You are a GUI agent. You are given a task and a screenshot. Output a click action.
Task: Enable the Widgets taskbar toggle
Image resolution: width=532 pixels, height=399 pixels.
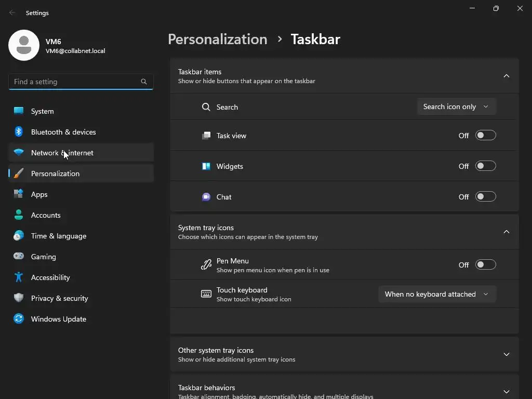486,166
